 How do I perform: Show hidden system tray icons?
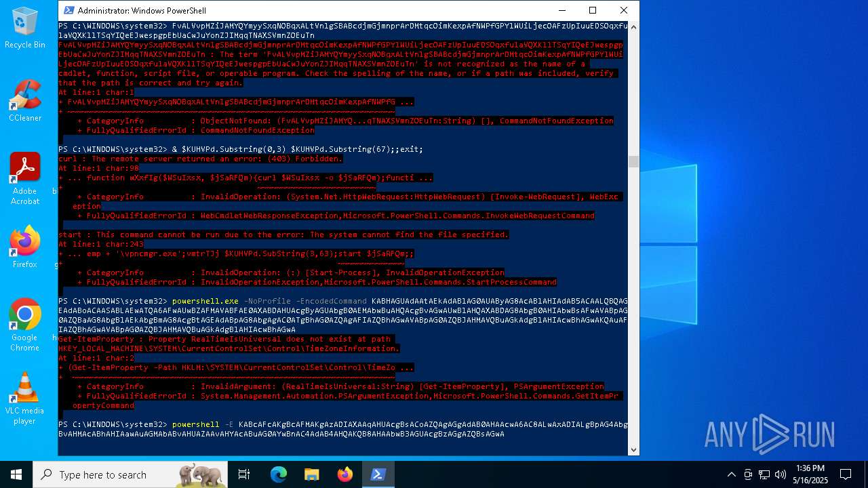coord(731,474)
